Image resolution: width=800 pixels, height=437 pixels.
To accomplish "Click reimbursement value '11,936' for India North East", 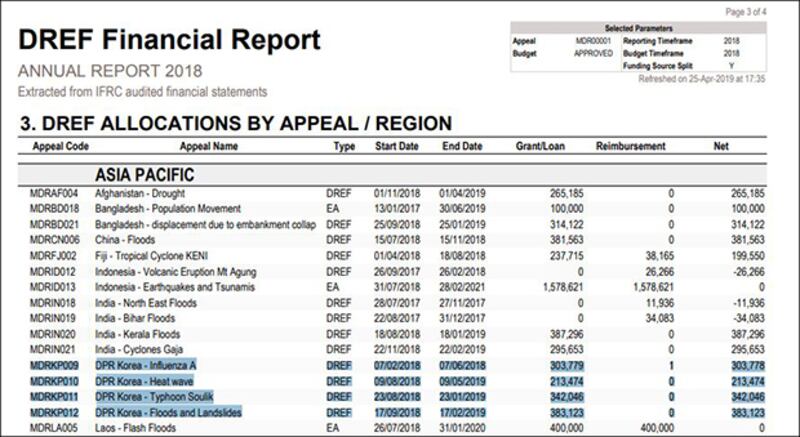I will click(x=660, y=303).
